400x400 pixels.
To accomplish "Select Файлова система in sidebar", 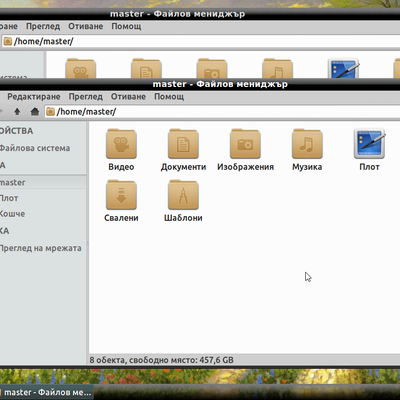I will coord(35,148).
